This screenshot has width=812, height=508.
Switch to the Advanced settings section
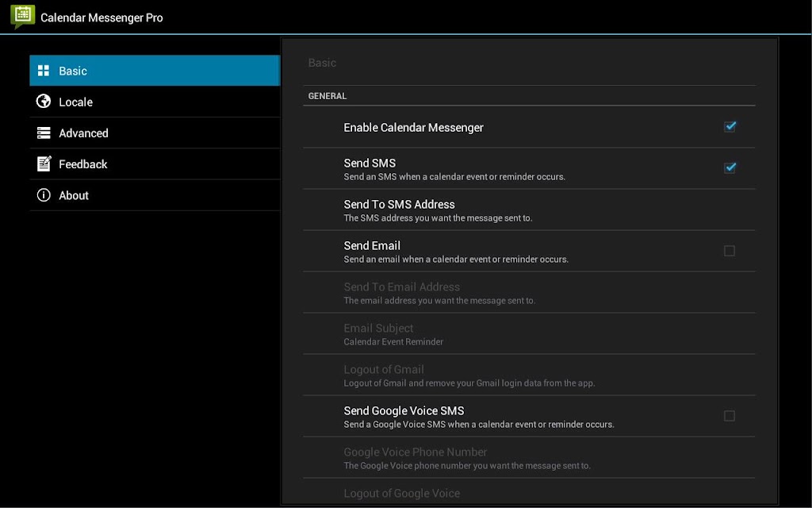(155, 133)
